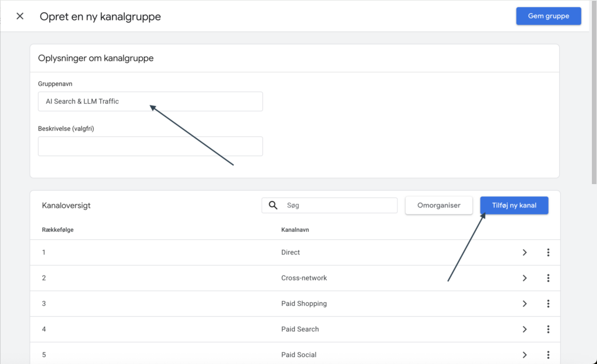597x364 pixels.
Task: Open three-dot menu for Paid Search
Action: click(548, 329)
